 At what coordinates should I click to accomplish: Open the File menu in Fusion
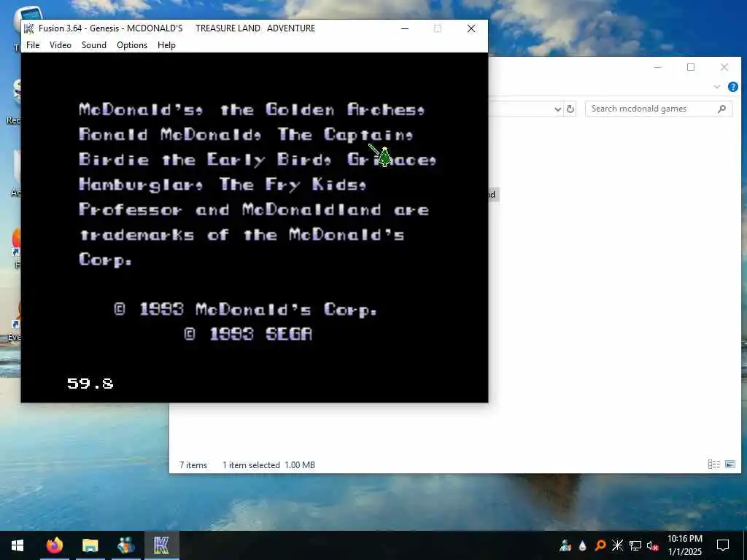33,45
